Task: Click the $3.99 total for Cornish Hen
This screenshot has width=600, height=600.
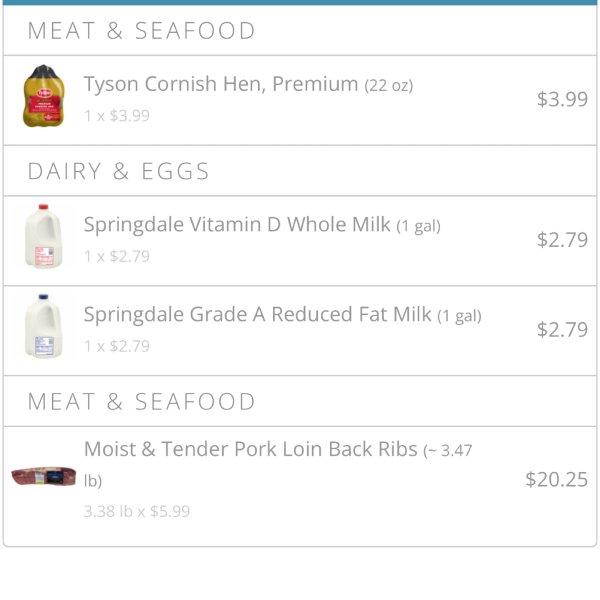Action: coord(562,99)
